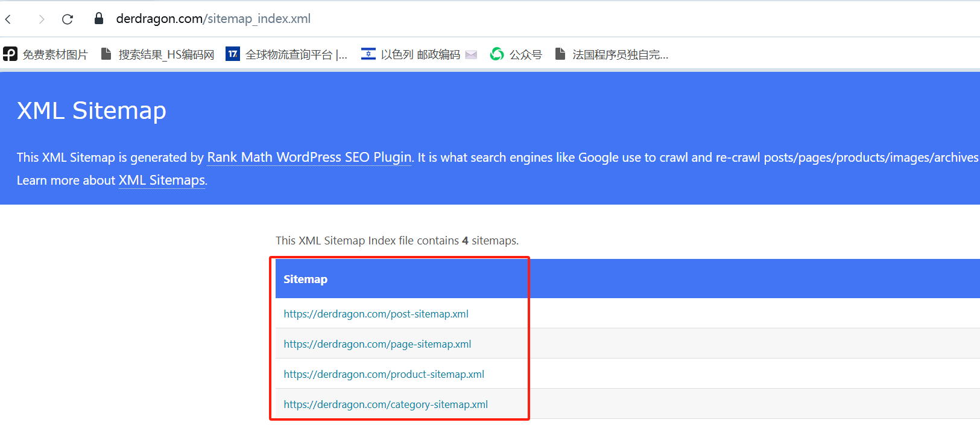Open the 以色列 邮政编码 bookmark
The height and width of the screenshot is (440, 980).
[411, 54]
